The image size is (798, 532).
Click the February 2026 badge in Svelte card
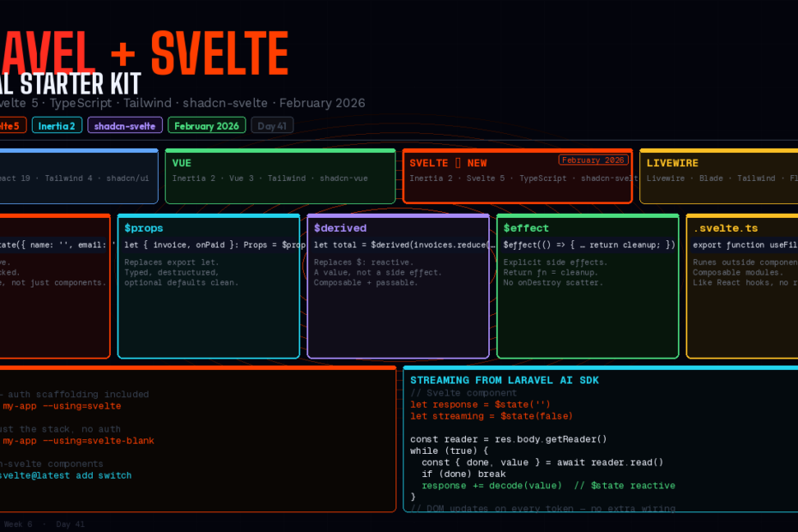coord(593,160)
